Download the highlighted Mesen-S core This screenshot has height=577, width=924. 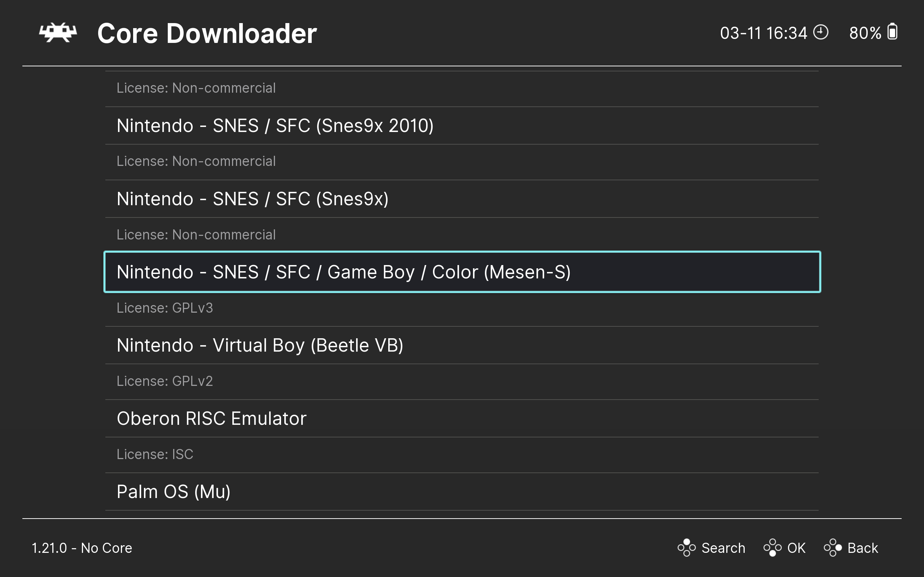pyautogui.click(x=343, y=272)
